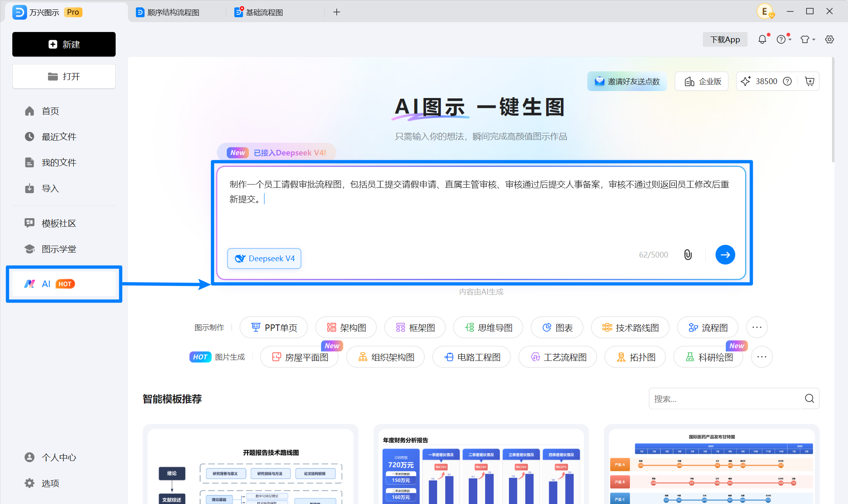Choose the 技术路线图 chip
Screen dimensions: 848x504
630,327
